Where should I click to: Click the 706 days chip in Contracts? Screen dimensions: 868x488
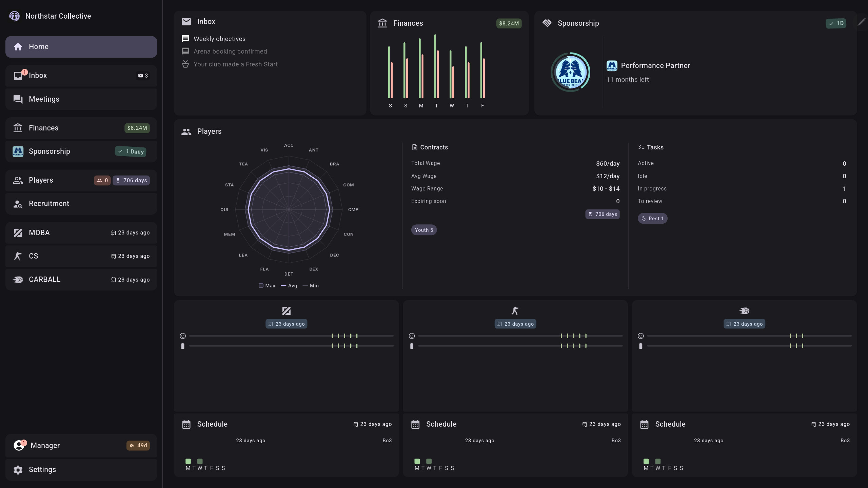tap(603, 214)
